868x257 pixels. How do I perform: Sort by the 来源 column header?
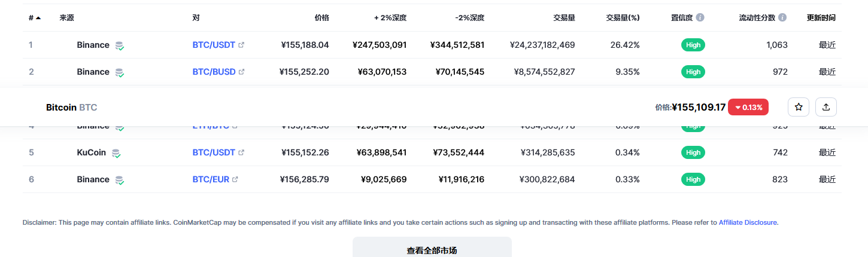67,18
